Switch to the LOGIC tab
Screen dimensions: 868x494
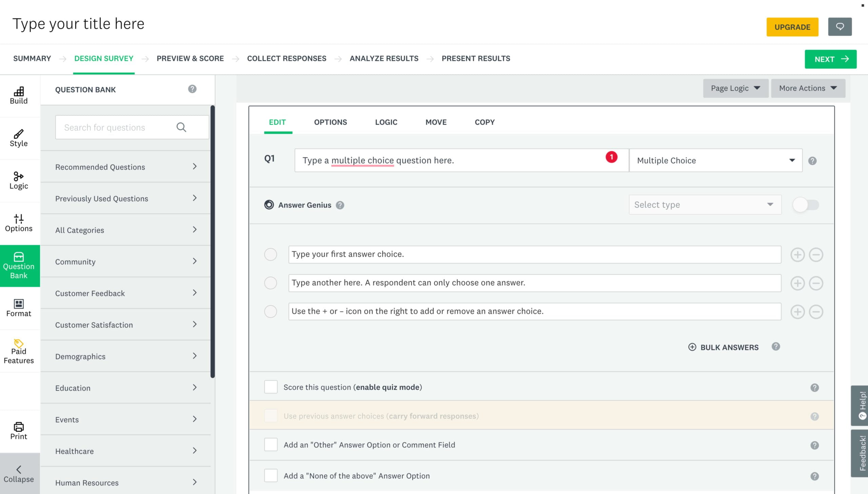386,122
